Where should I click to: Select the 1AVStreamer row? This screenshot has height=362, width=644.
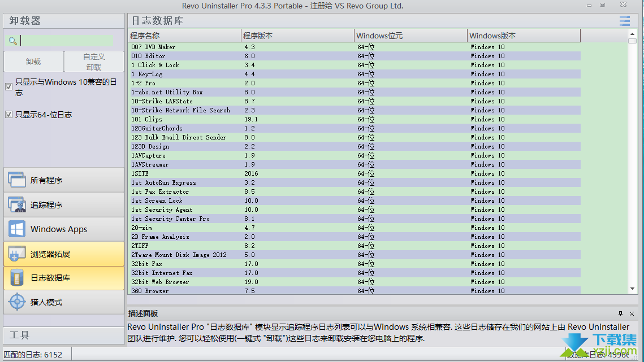coord(355,164)
